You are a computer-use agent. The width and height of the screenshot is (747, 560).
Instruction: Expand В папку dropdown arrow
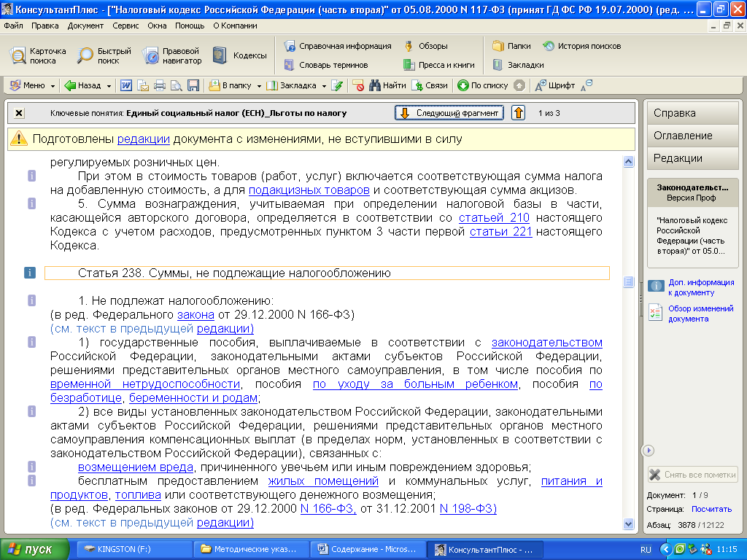[x=259, y=86]
